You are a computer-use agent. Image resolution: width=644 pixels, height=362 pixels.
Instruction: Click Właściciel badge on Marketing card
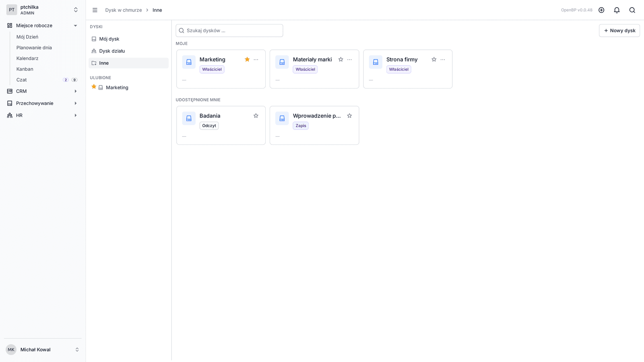point(212,69)
